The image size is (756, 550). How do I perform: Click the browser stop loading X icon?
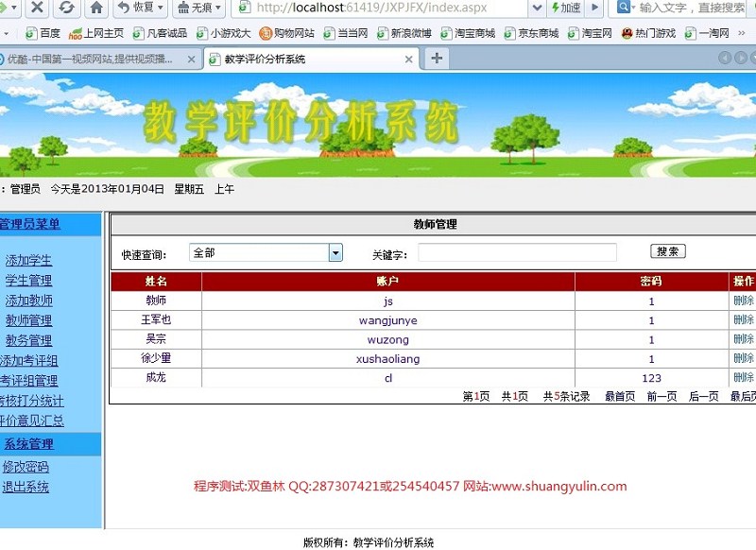(x=37, y=8)
